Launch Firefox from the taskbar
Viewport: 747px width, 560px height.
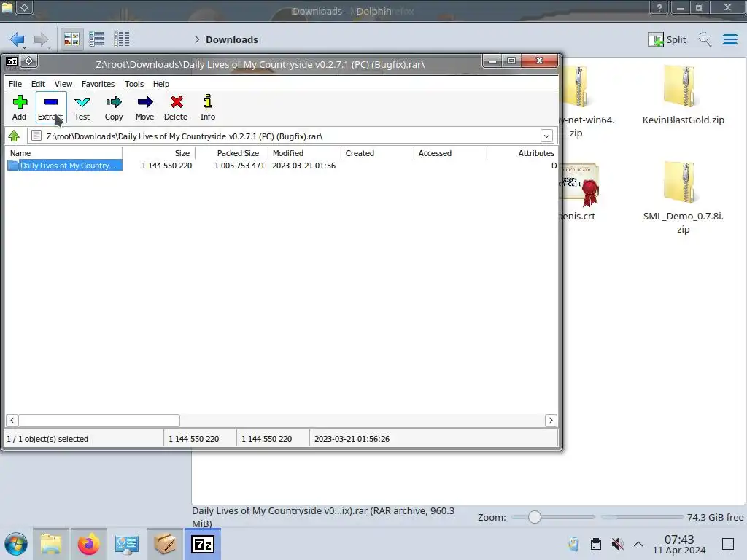point(88,544)
